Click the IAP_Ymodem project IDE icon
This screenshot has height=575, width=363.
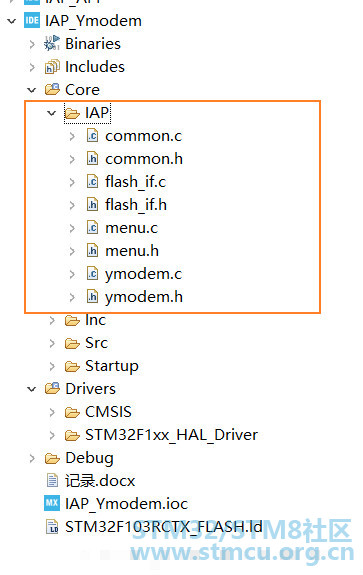[x=32, y=21]
